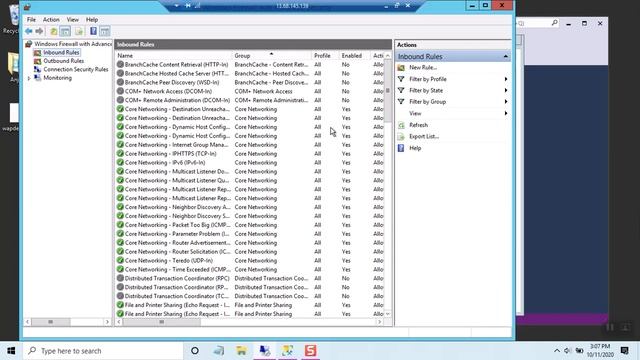Image resolution: width=640 pixels, height=360 pixels.
Task: Expand the Filter by State submenu arrow
Action: coord(506,90)
